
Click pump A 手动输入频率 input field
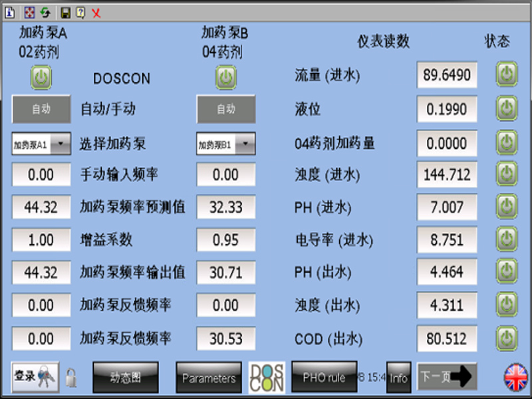coord(41,175)
